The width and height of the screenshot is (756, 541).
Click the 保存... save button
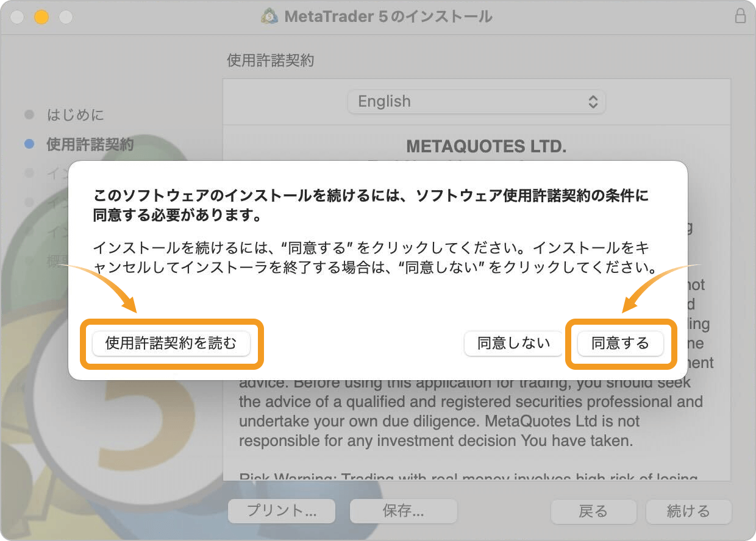tap(404, 511)
